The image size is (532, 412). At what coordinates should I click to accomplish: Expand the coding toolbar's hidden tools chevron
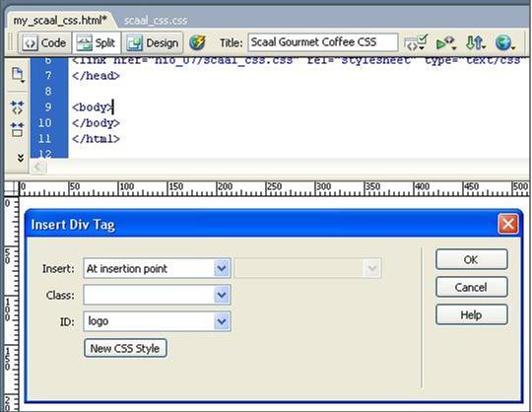click(x=21, y=158)
